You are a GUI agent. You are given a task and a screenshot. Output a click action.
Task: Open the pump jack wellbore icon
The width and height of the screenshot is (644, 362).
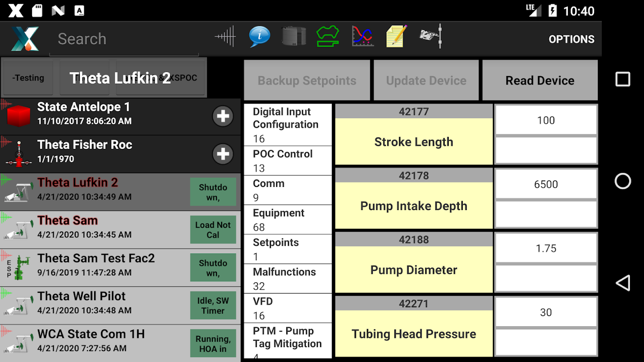click(430, 36)
